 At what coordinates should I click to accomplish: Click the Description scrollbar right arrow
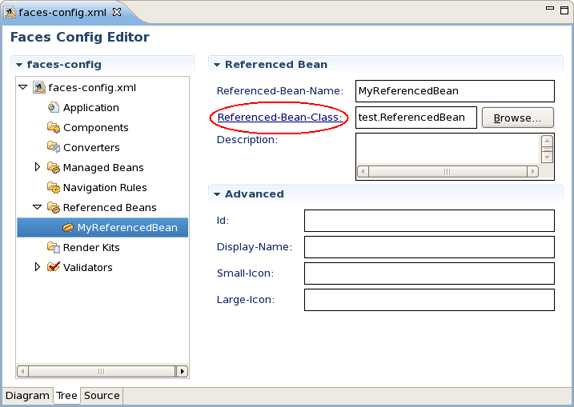click(533, 171)
